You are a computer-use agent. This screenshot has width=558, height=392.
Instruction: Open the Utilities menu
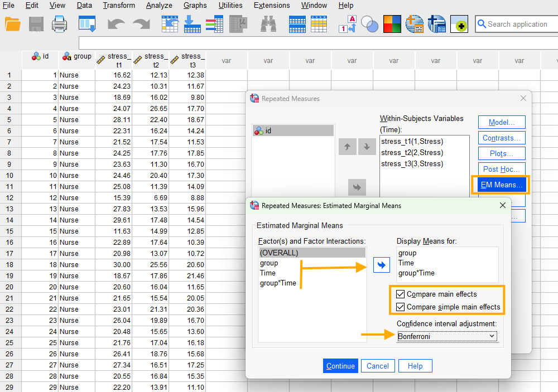(x=230, y=6)
